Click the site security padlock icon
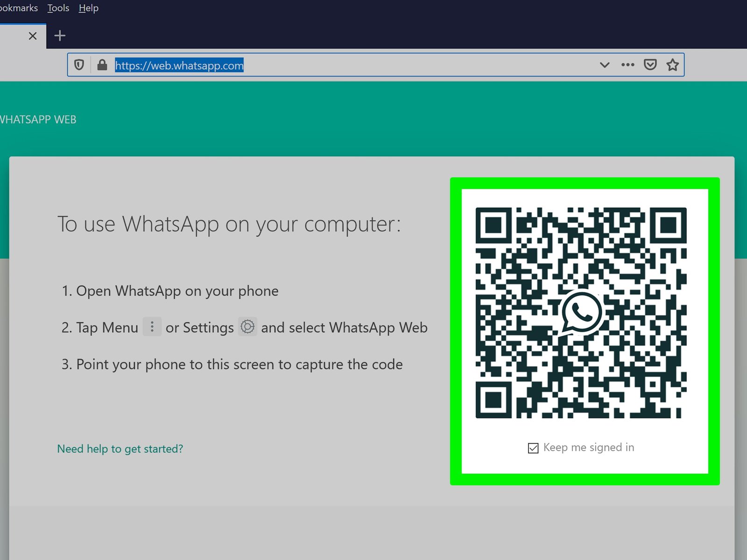 coord(102,65)
